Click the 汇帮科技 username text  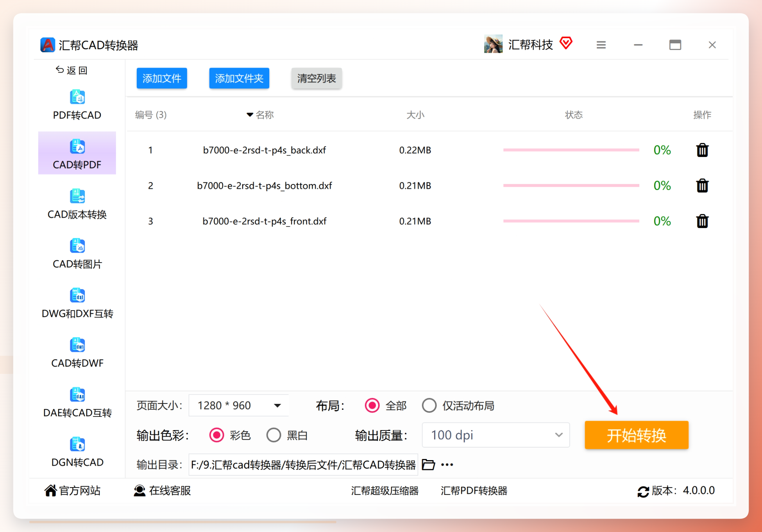[x=531, y=45]
